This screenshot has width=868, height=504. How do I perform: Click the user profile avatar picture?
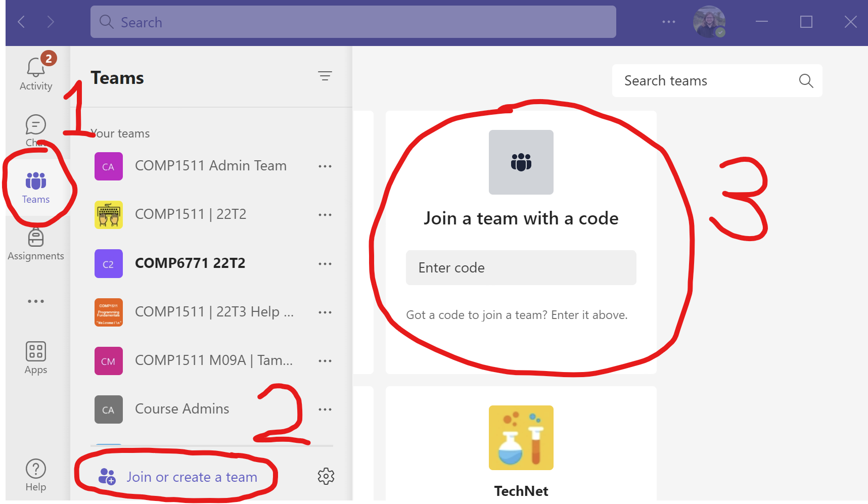pos(709,22)
